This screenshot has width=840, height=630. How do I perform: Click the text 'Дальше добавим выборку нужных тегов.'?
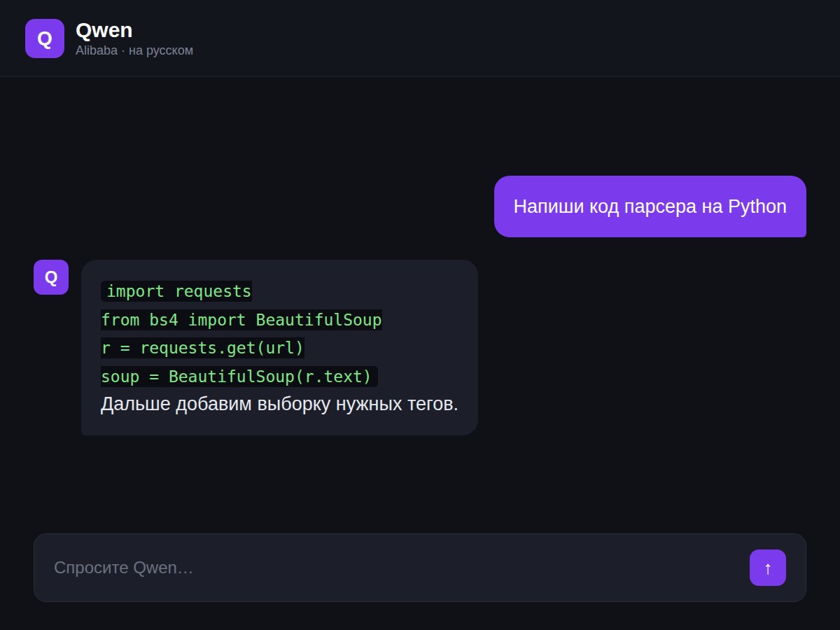coord(279,404)
